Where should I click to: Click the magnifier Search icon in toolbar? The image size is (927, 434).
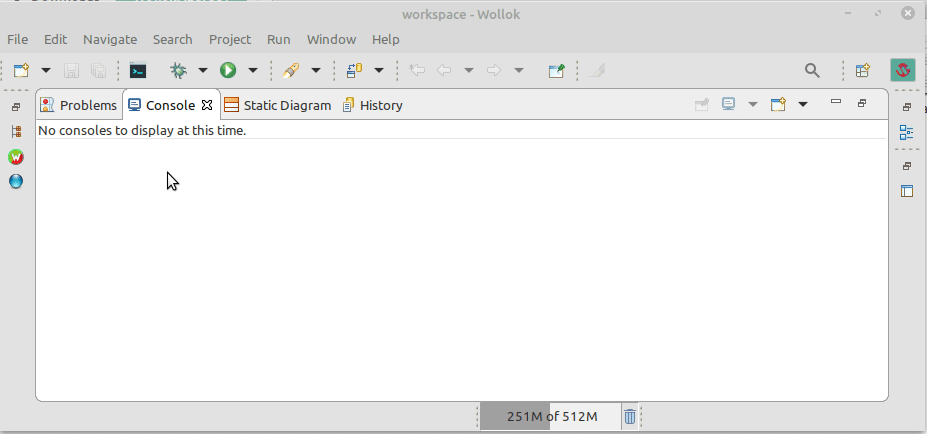(812, 71)
